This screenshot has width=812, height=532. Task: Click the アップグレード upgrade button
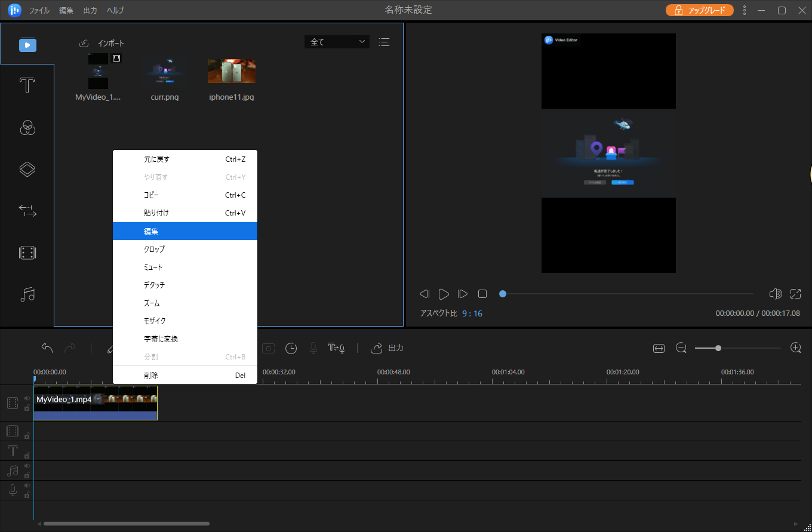tap(699, 10)
